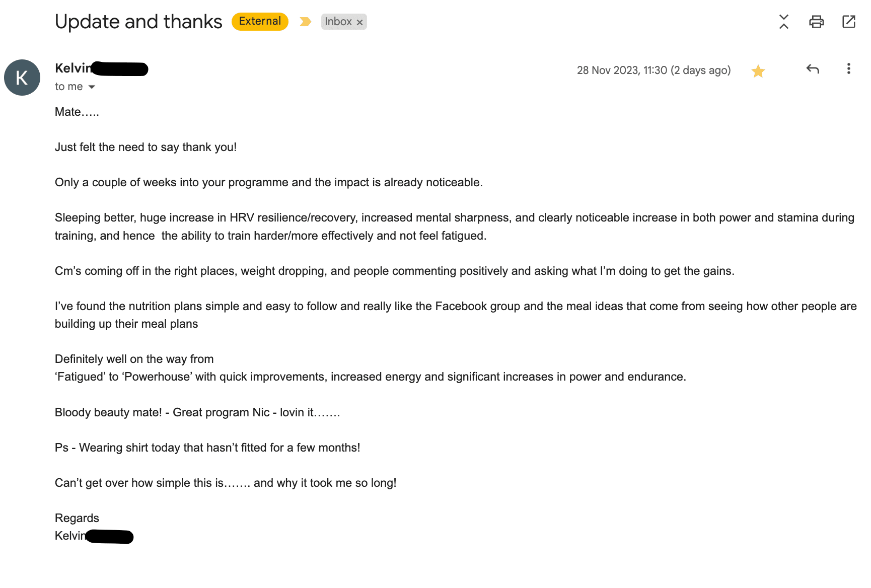The width and height of the screenshot is (871, 588).
Task: Click the reply arrow icon
Action: [813, 69]
